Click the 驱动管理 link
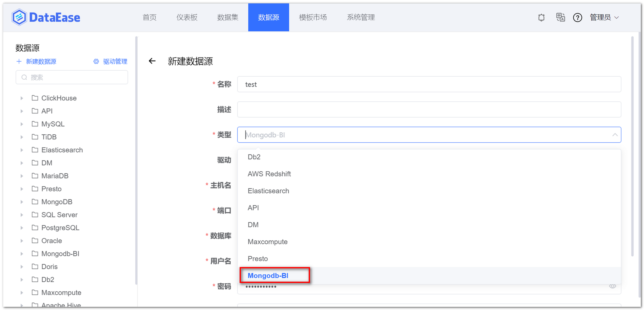The width and height of the screenshot is (644, 310). pos(115,61)
